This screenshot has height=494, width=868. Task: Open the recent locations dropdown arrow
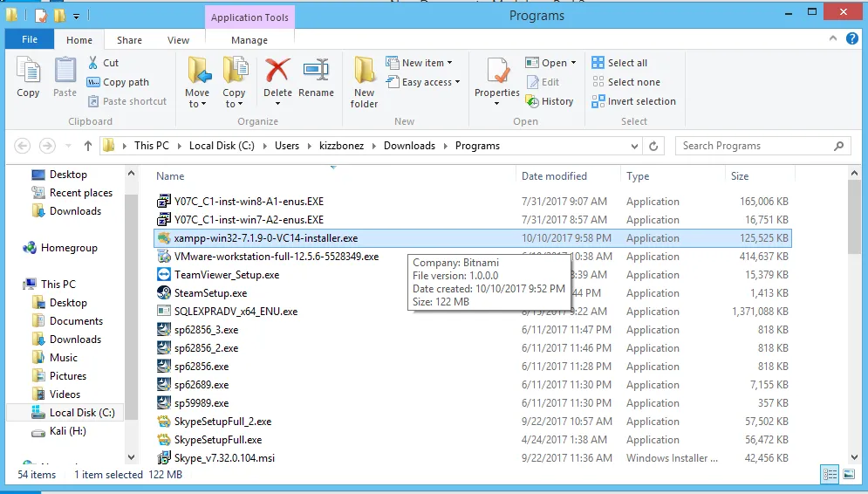[x=69, y=147]
